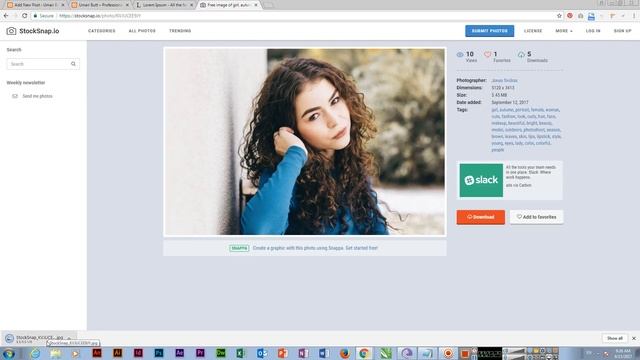Open OneNote from the taskbar

click(x=303, y=353)
